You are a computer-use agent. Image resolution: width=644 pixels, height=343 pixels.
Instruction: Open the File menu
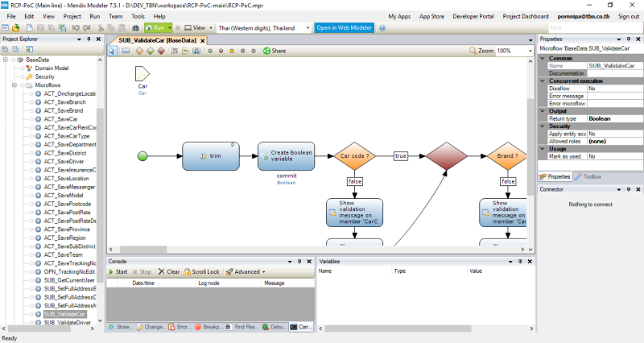pyautogui.click(x=11, y=16)
